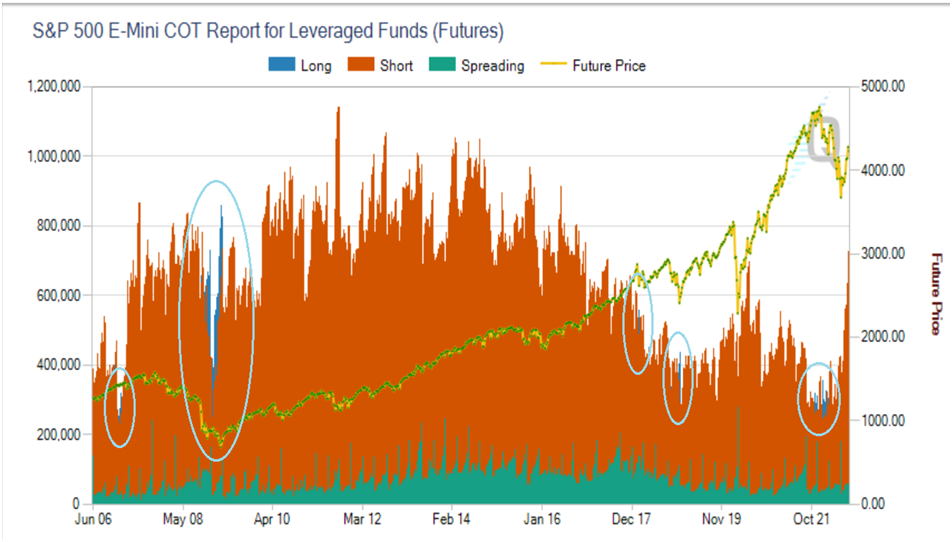Click the Jun 06 date label

pyautogui.click(x=93, y=520)
